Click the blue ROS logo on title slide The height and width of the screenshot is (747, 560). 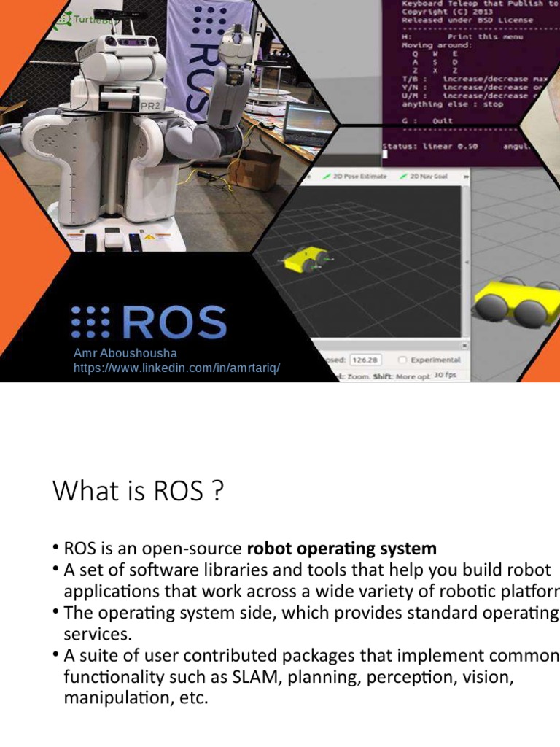click(149, 322)
